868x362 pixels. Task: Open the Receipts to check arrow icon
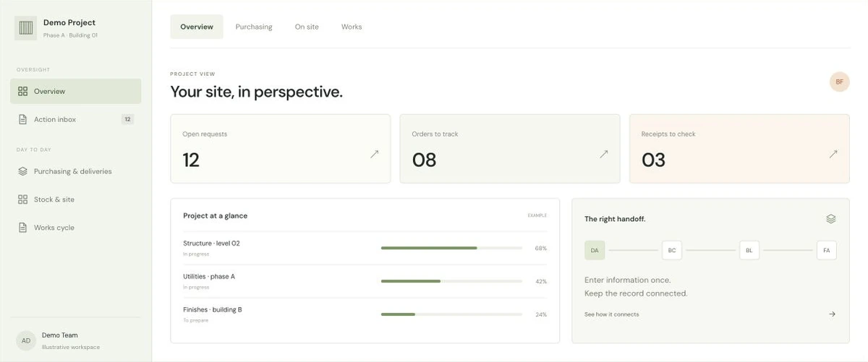point(833,154)
